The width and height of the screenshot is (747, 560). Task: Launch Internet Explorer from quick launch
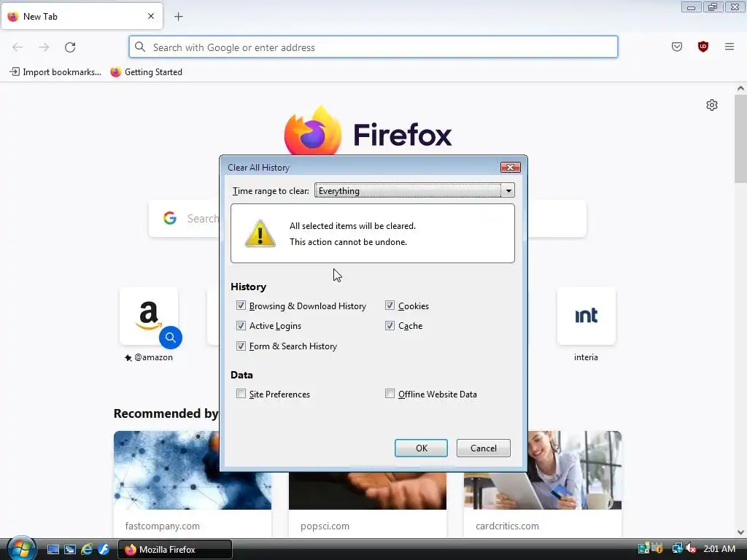pyautogui.click(x=87, y=550)
